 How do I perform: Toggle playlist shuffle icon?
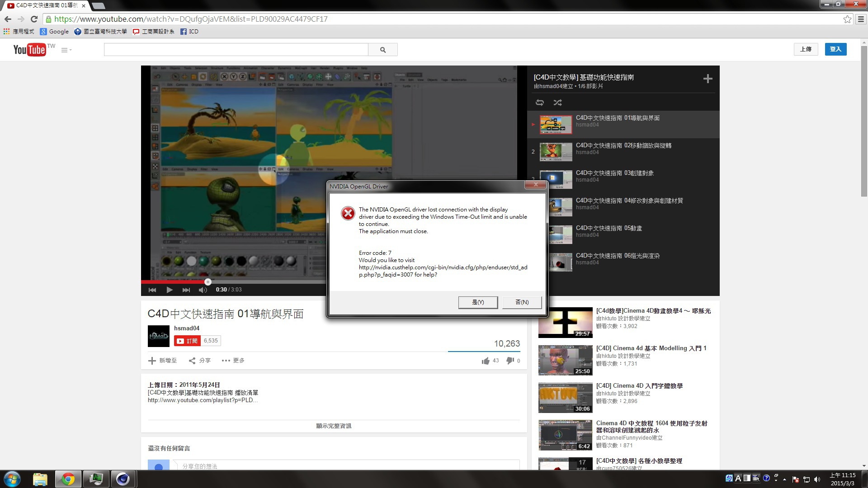[557, 103]
